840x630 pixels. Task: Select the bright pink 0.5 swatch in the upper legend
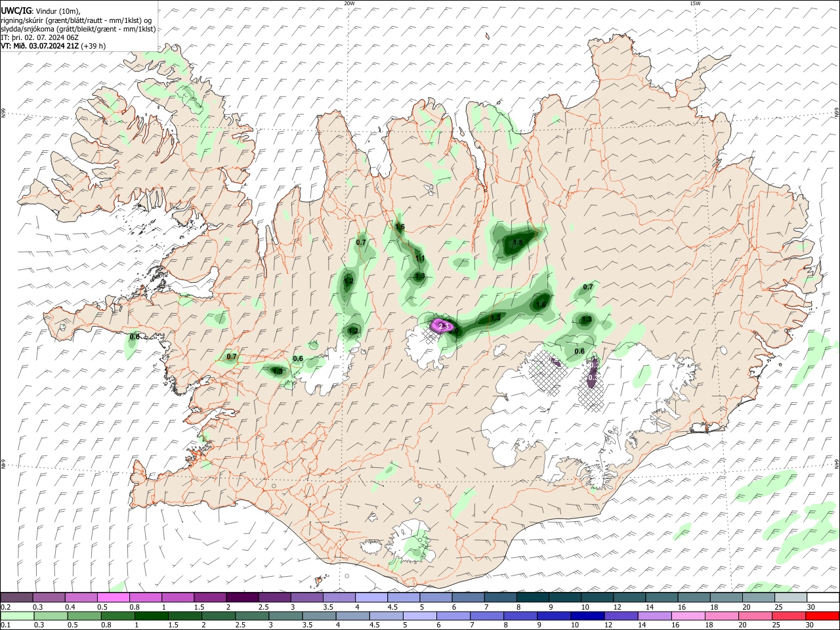coord(113,598)
